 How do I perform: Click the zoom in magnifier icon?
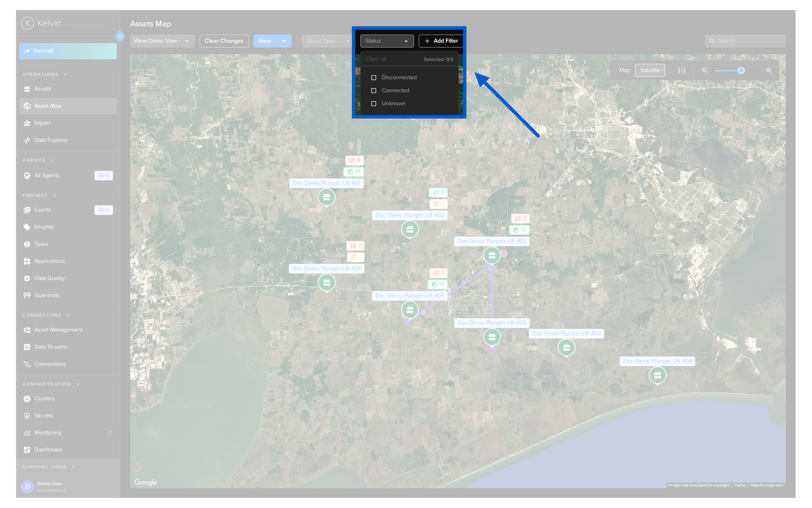click(x=769, y=70)
